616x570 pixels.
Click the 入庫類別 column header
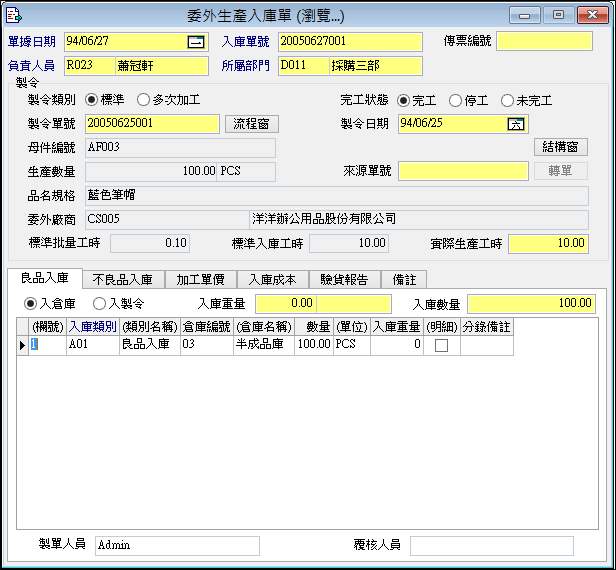coord(92,327)
